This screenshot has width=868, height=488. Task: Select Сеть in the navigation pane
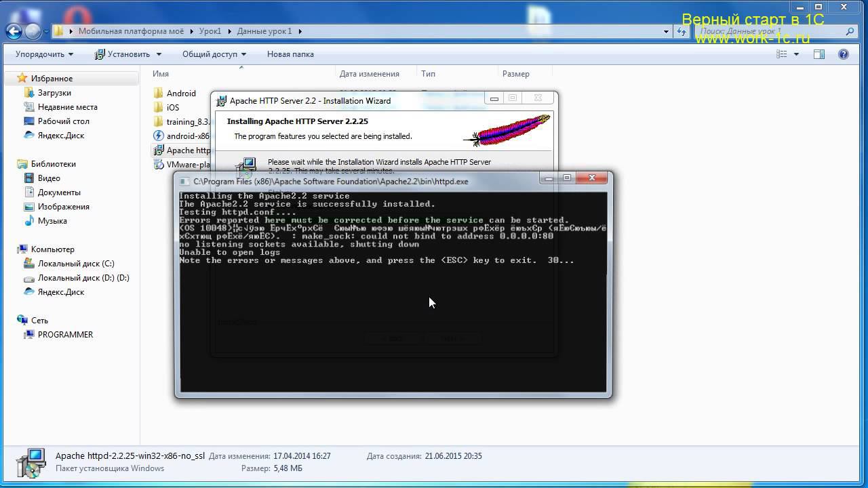click(x=39, y=321)
